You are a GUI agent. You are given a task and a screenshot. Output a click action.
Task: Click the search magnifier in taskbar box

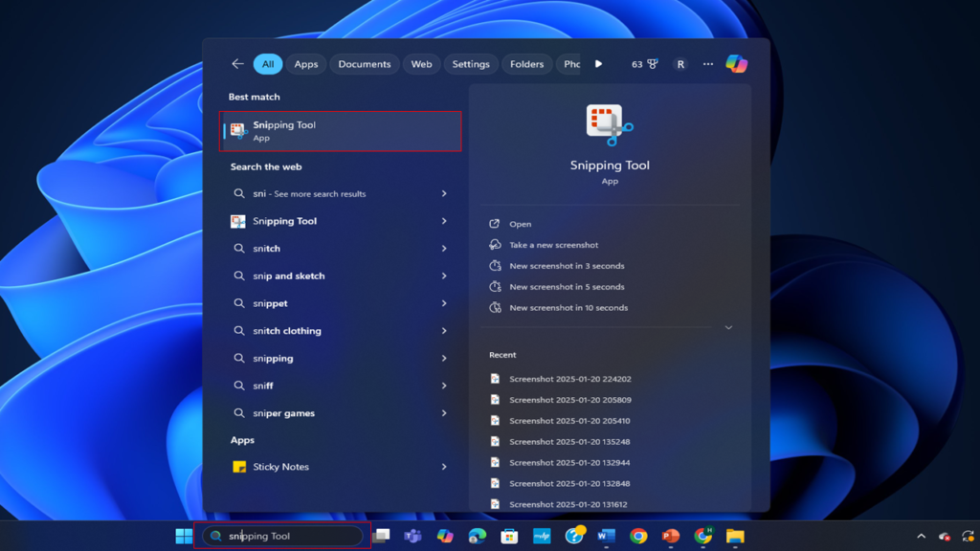[216, 536]
